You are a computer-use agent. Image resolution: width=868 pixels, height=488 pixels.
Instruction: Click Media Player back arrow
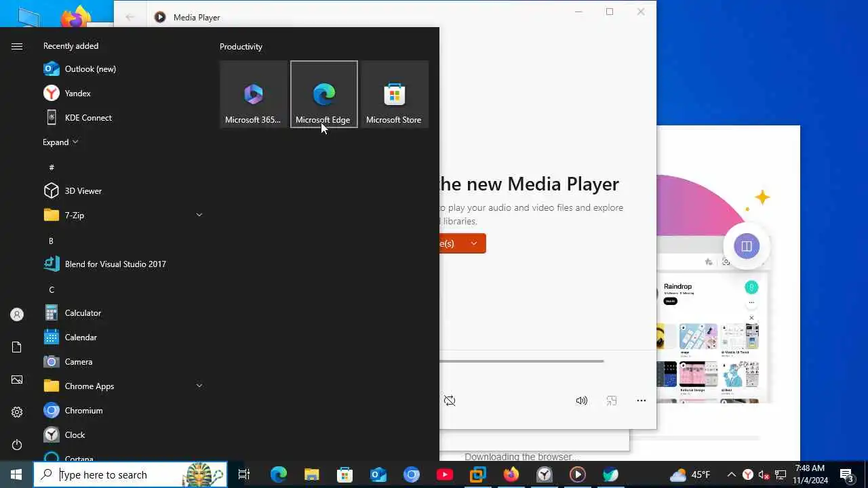pos(130,17)
